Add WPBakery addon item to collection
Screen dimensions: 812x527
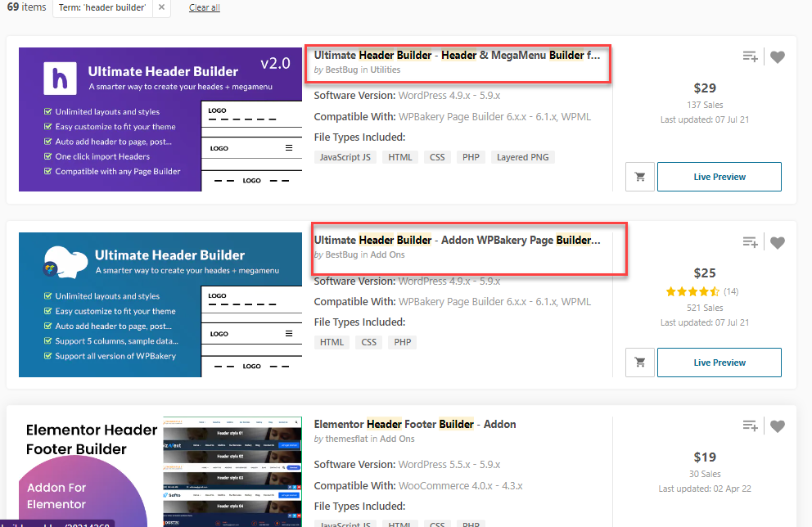point(750,241)
